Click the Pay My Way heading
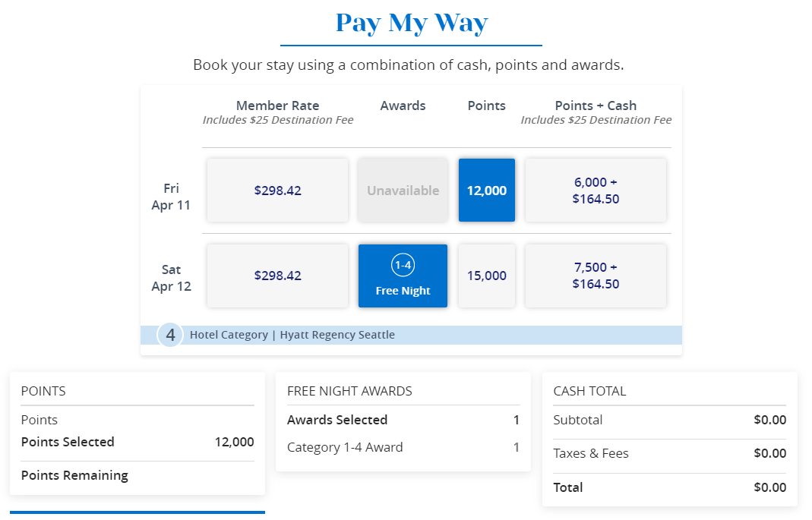812x520 pixels. pyautogui.click(x=410, y=23)
